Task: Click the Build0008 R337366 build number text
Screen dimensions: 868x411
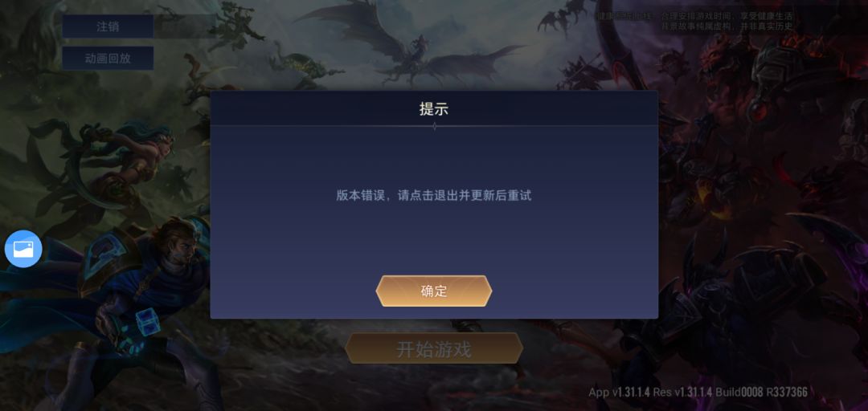Action: click(761, 393)
